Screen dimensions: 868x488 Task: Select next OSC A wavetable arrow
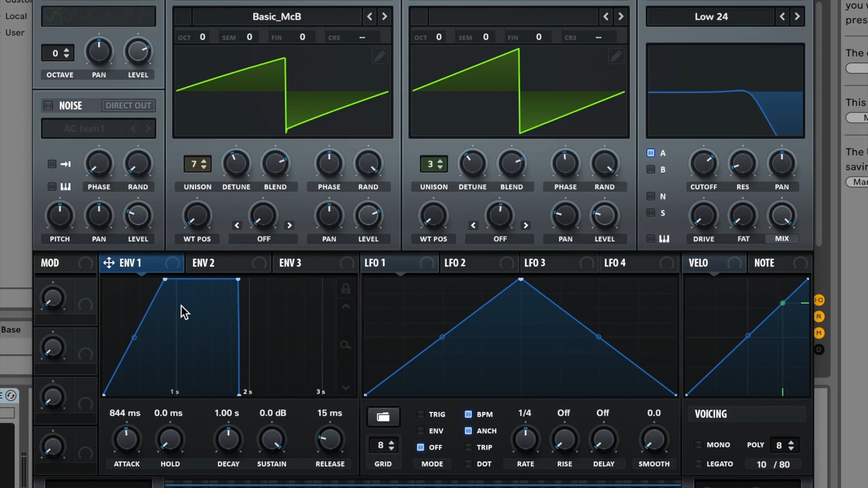tap(384, 17)
